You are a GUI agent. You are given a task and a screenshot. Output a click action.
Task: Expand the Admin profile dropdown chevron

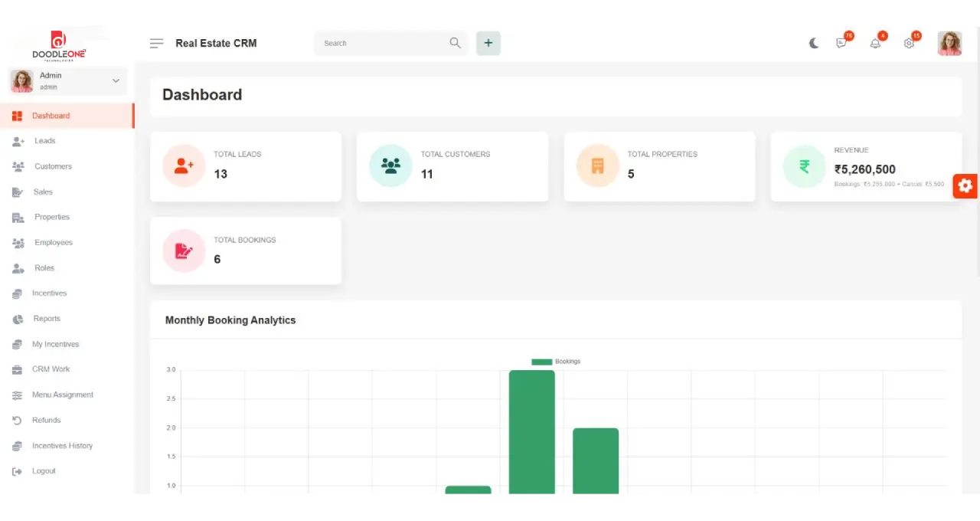coord(116,80)
